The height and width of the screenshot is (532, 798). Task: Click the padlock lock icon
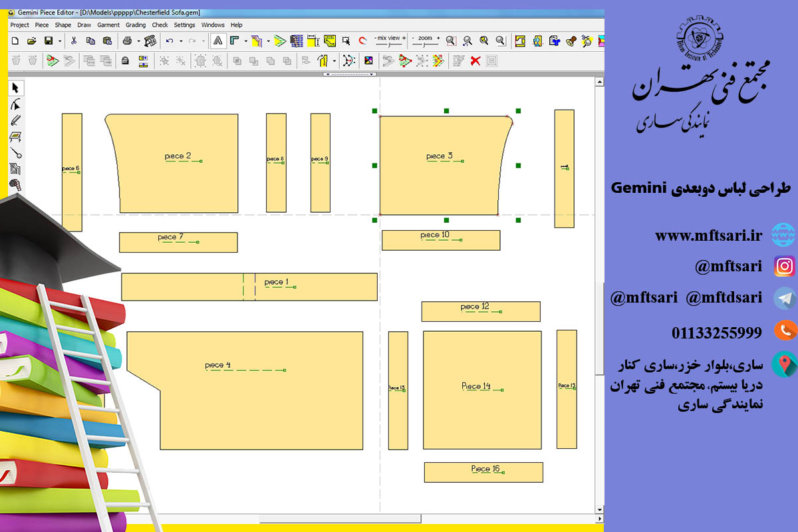pyautogui.click(x=125, y=61)
